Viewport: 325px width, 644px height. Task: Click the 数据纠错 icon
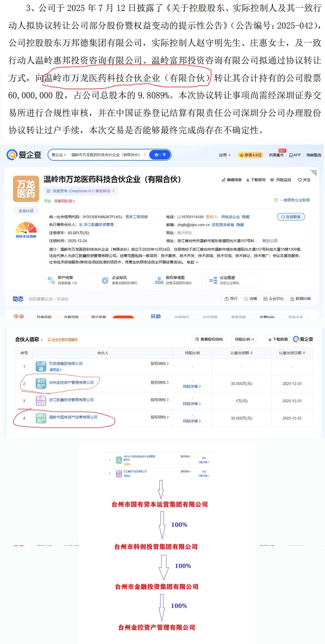coord(292,299)
